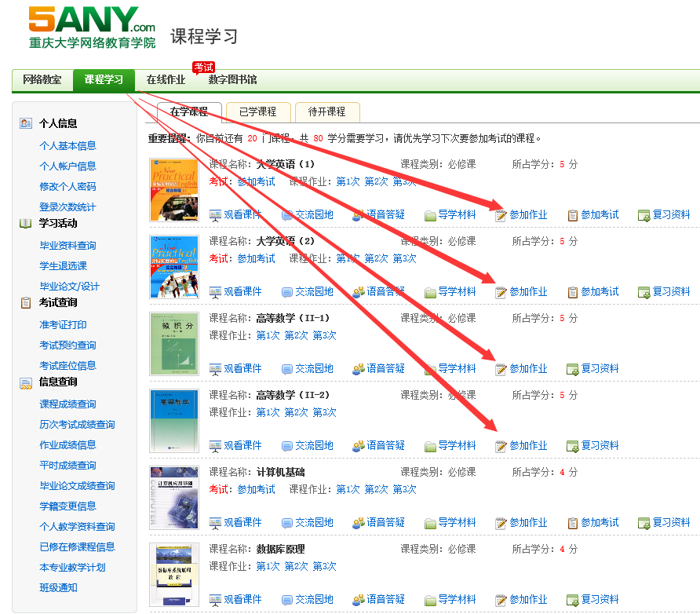Click the 语音答疑 icon for 高等数学（II-1）

[359, 369]
